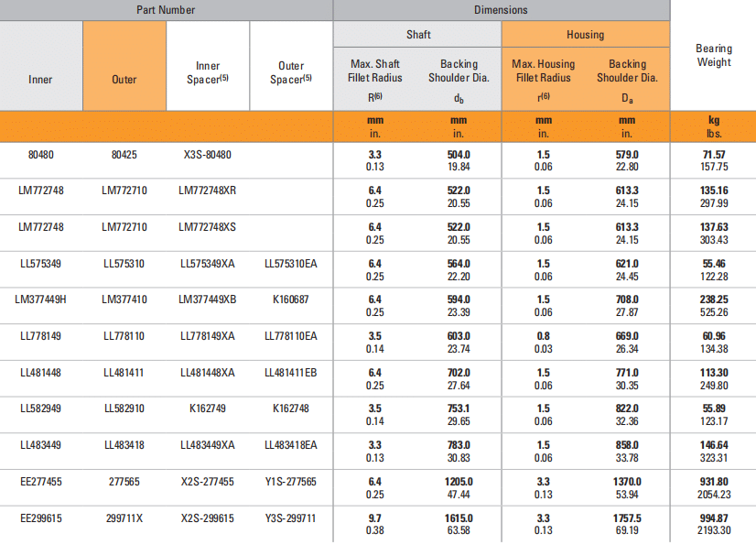Click outer part LL778110

(x=124, y=336)
